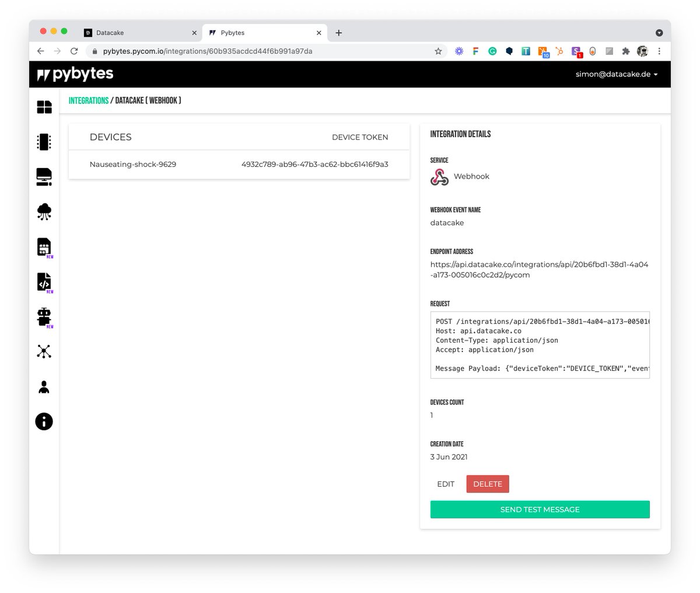700x593 pixels.
Task: Click the INTEGRATIONS breadcrumb link
Action: pos(89,100)
